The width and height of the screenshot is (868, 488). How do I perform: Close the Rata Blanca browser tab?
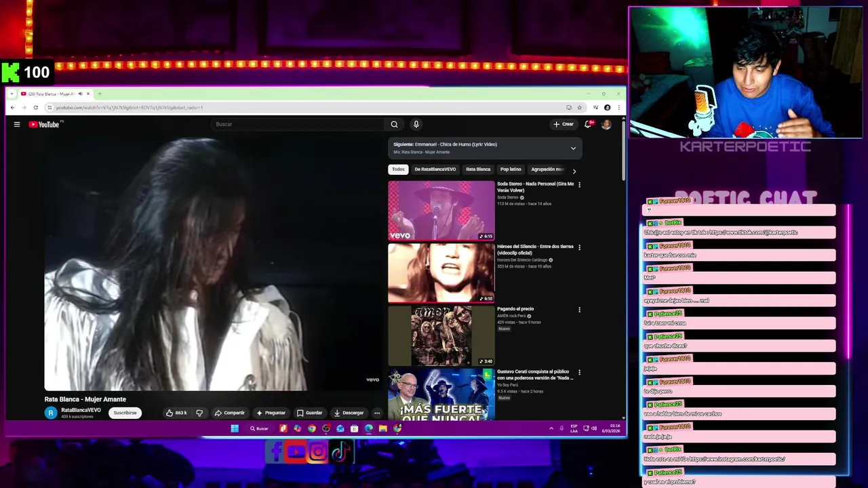[87, 94]
